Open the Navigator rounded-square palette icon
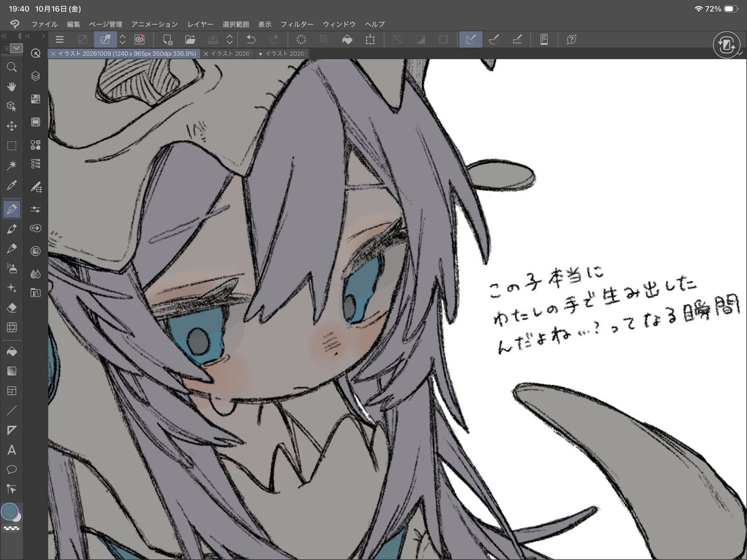Viewport: 747px width, 560px height. pyautogui.click(x=36, y=251)
